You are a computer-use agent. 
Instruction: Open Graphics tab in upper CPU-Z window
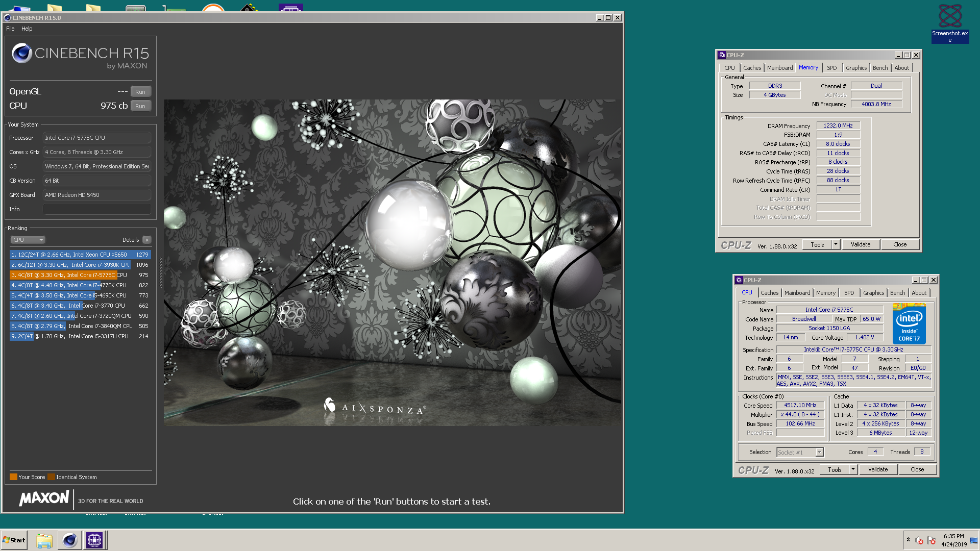856,68
